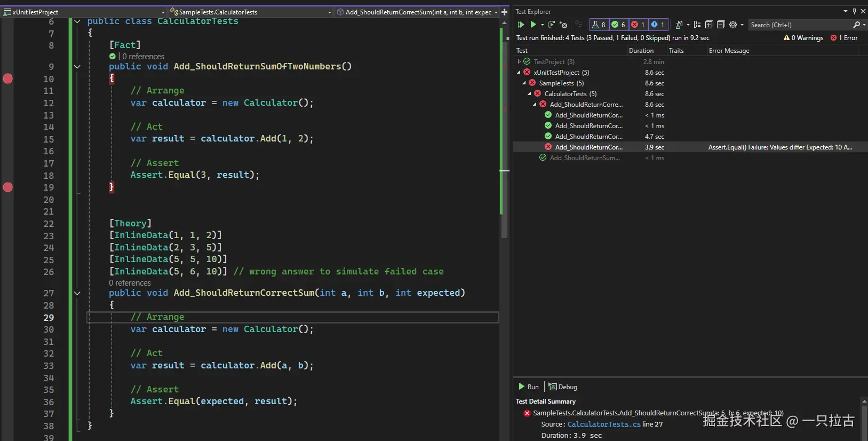The height and width of the screenshot is (441, 868).
Task: Remove the breakpoint on line 19
Action: (8, 187)
